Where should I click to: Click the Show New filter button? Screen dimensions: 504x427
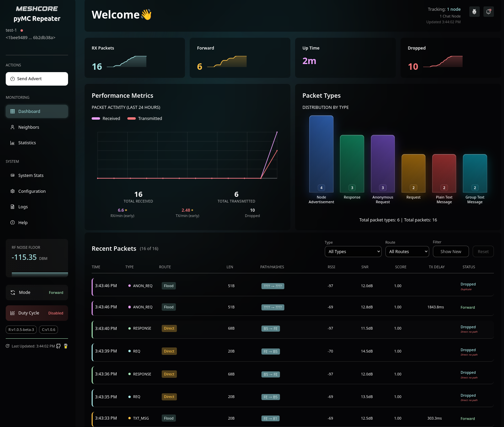[x=451, y=251]
